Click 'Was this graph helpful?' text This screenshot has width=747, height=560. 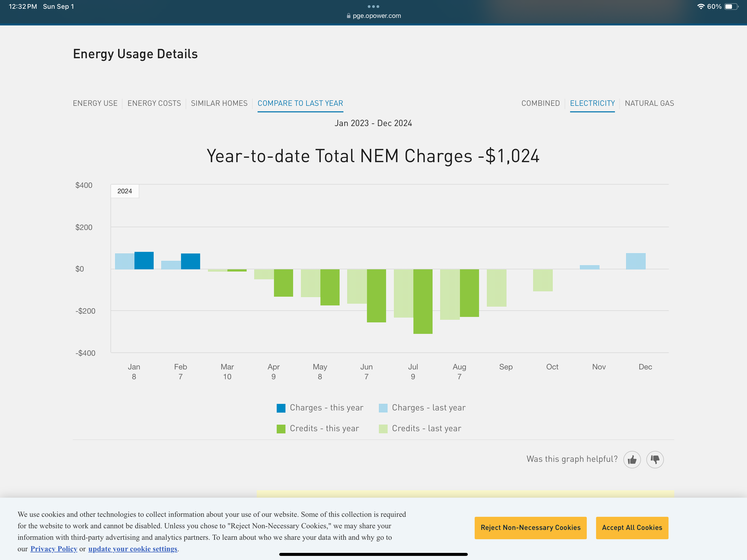click(572, 459)
